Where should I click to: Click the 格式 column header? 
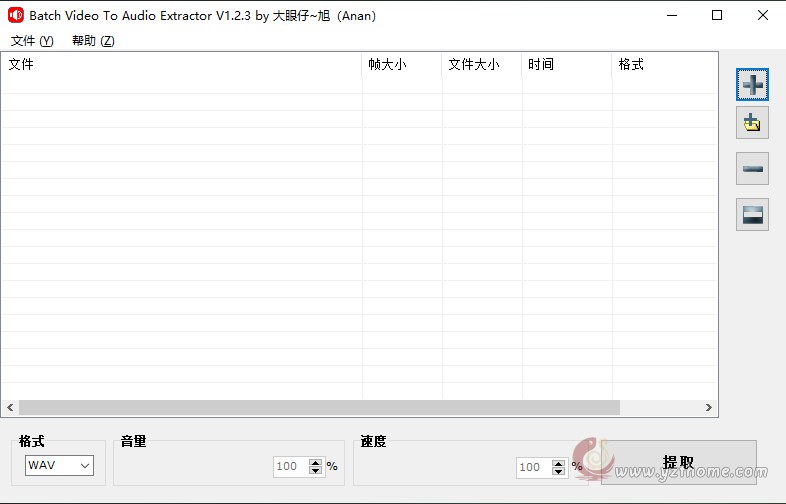click(665, 64)
